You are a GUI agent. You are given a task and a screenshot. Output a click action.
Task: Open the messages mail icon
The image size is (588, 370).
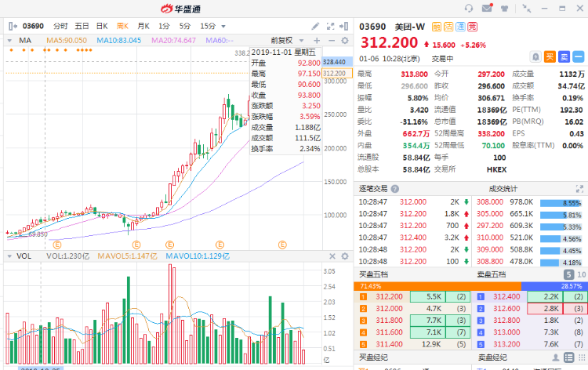point(487,8)
